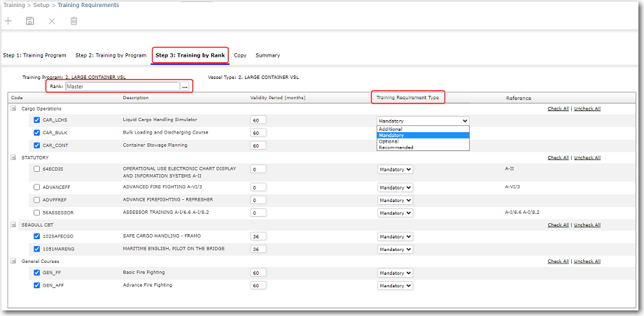Collapse the Cargo Operations group

[x=13, y=109]
